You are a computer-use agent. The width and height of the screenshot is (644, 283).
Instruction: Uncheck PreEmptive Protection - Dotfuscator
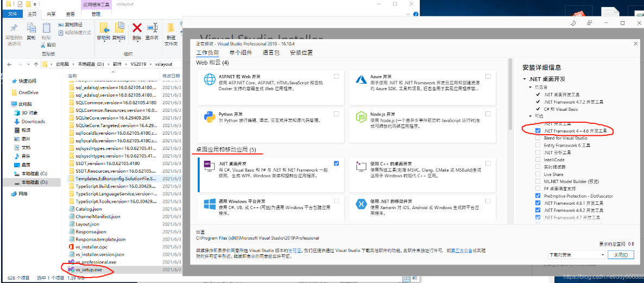point(538,196)
